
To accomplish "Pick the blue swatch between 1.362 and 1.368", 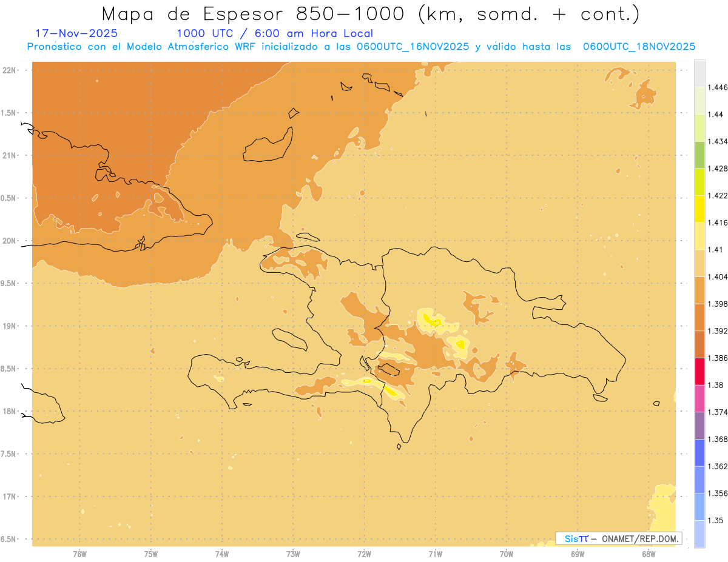I will coord(699,452).
